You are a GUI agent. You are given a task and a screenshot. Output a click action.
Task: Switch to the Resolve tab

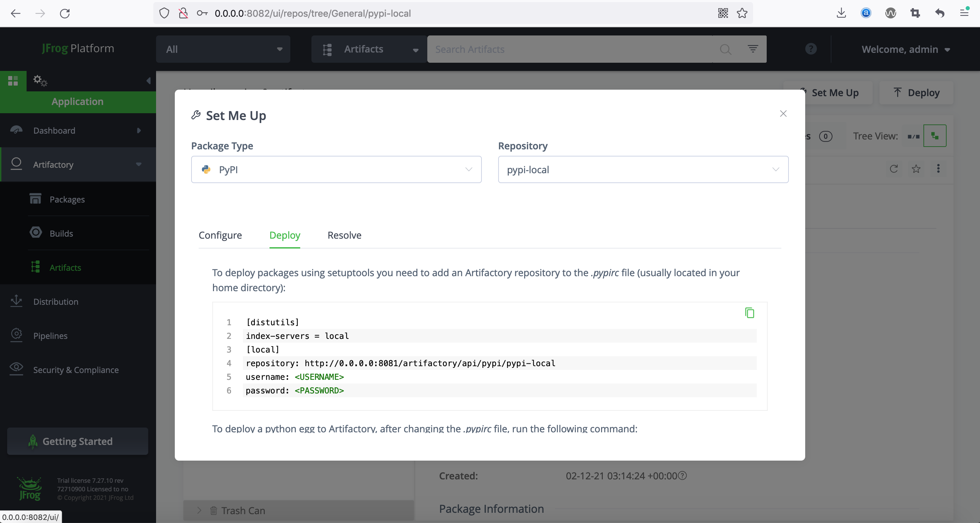tap(344, 235)
